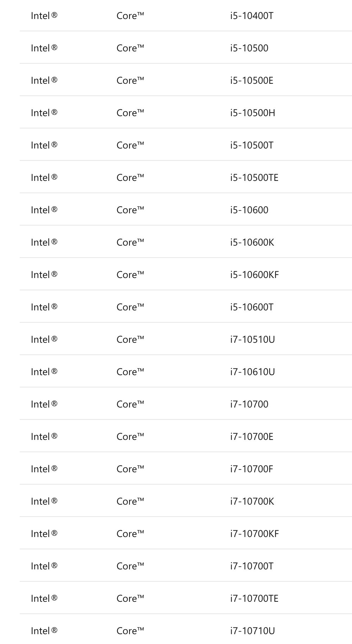Select the i7-10710U model cell

[x=252, y=631]
